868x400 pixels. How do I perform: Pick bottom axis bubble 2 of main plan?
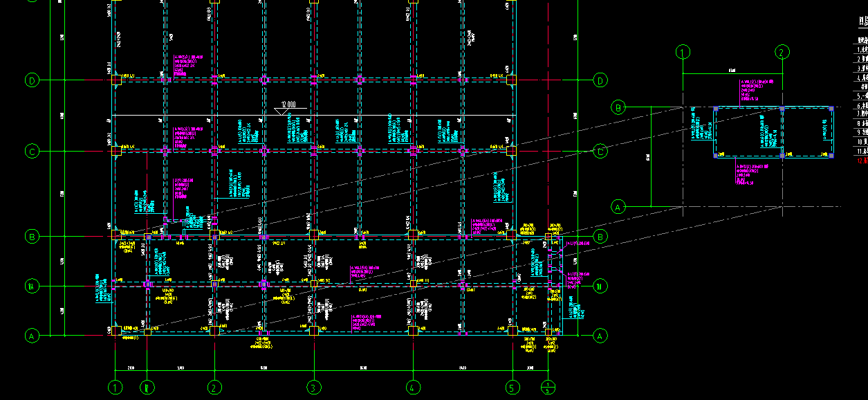point(214,387)
